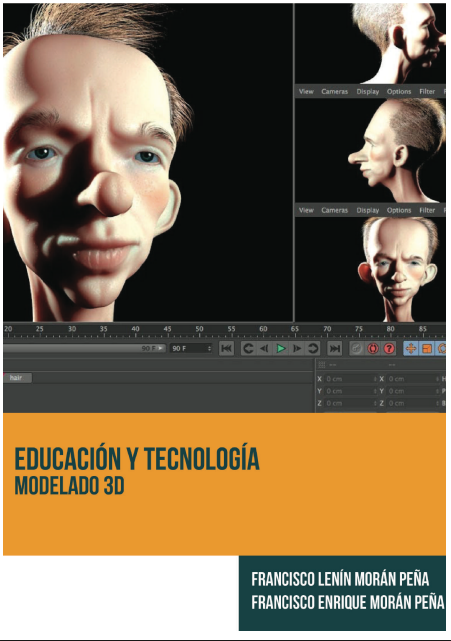The image size is (451, 641).
Task: Click stepper arrows of left X field
Action: [375, 379]
